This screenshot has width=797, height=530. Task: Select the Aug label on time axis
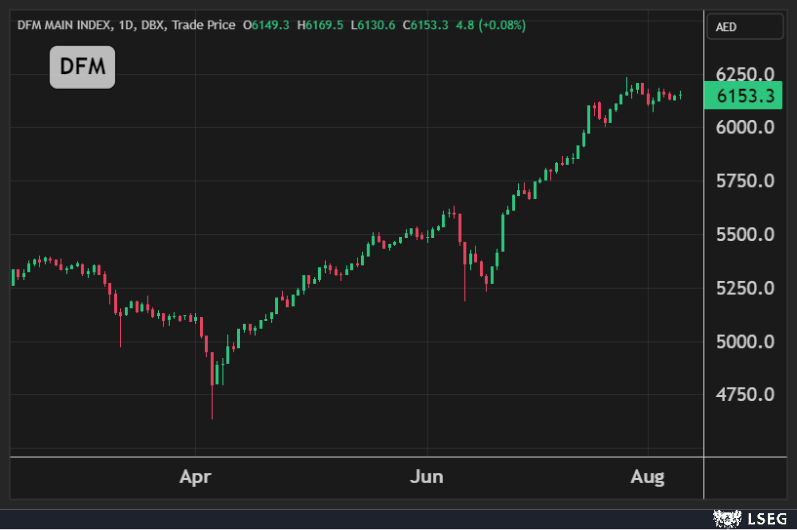pos(648,478)
